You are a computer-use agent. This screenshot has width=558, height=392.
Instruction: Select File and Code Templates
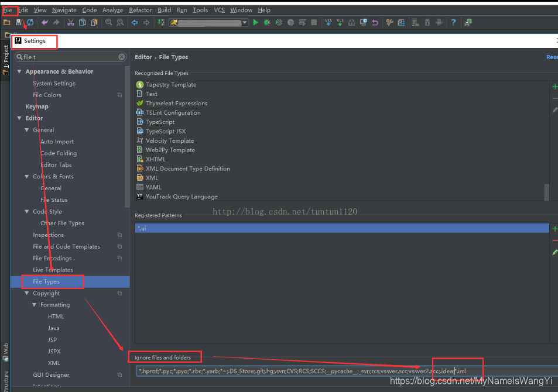tap(66, 246)
